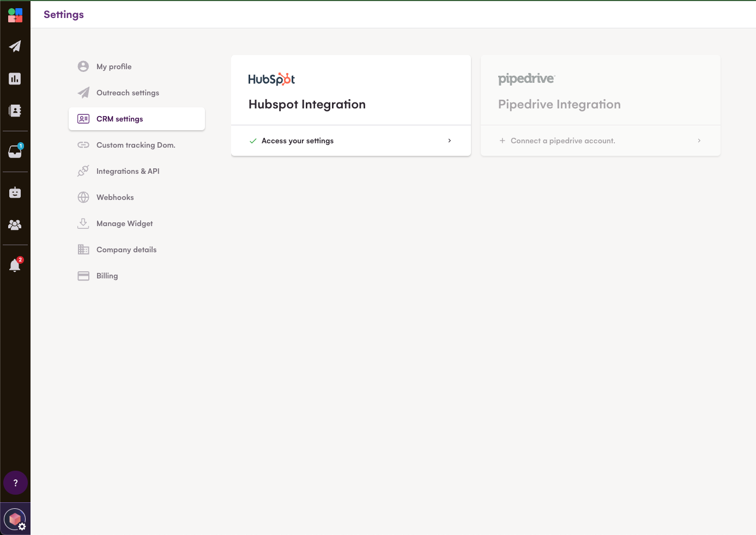Open My profile settings
The height and width of the screenshot is (535, 756).
(137, 66)
